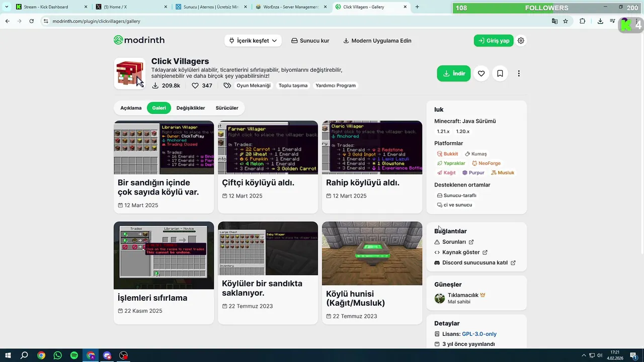
Task: Click the Tıklamacılık owner profile
Action: pyautogui.click(x=460, y=298)
